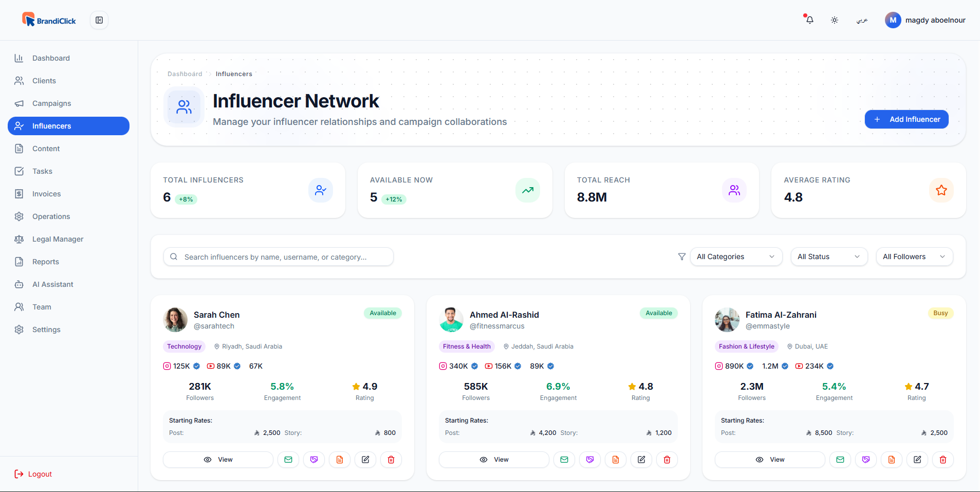Click the influencer search field
Screen dimensions: 980x492
(x=278, y=257)
